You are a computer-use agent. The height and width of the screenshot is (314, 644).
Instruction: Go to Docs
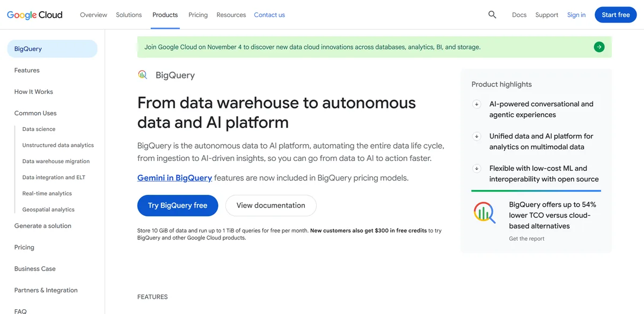519,15
